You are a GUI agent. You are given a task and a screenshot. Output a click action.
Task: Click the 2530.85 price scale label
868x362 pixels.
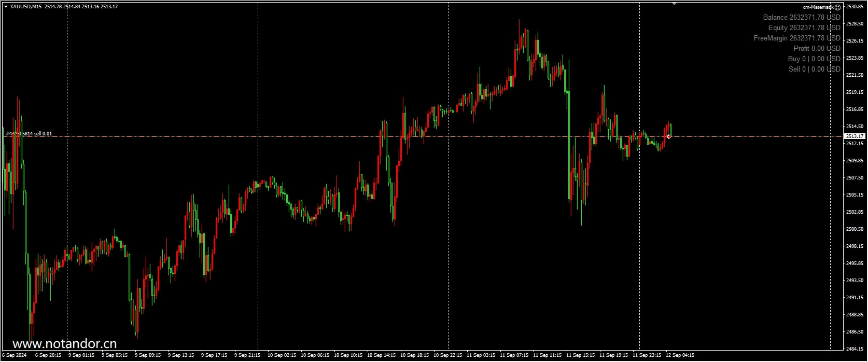coord(855,7)
